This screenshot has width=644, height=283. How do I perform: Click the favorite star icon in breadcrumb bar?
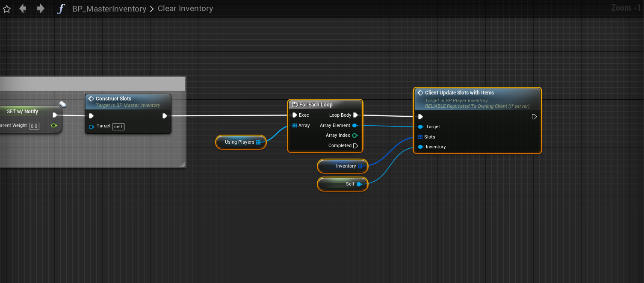[6, 9]
